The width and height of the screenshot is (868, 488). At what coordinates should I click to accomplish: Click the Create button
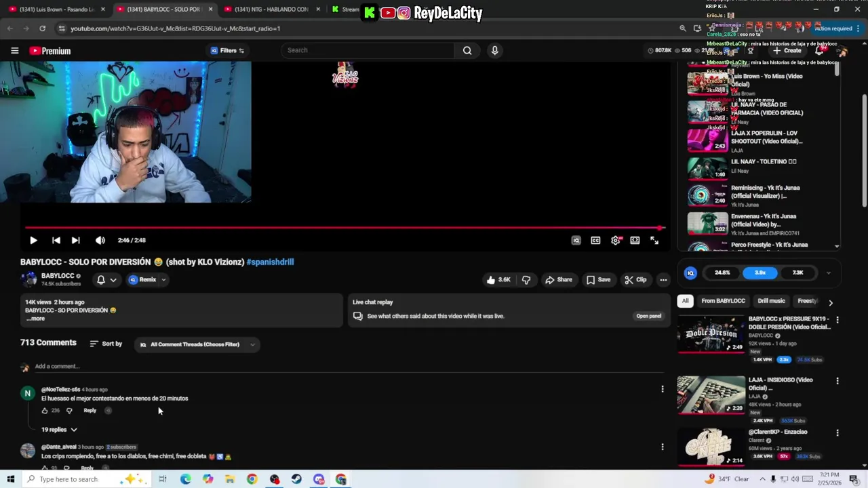click(x=787, y=51)
